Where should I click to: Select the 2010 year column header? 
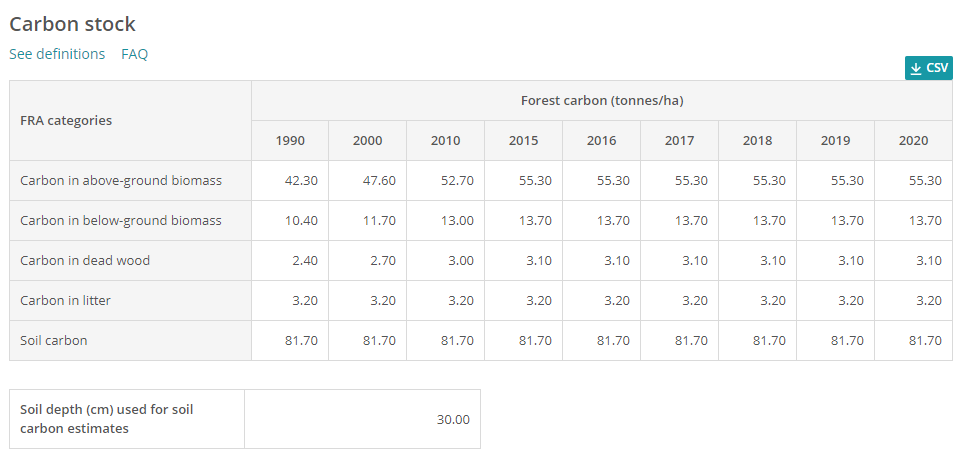tap(445, 141)
